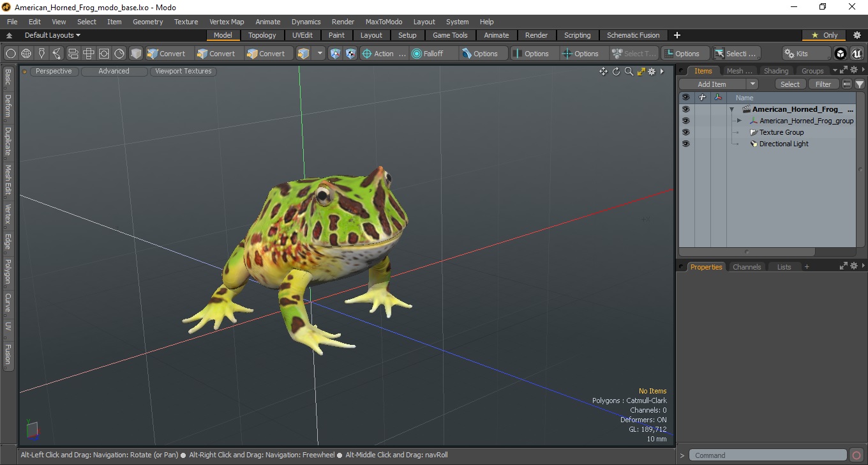Click the square-with-circle toolbar icon
Viewport: 868px width, 465px height.
tap(104, 54)
